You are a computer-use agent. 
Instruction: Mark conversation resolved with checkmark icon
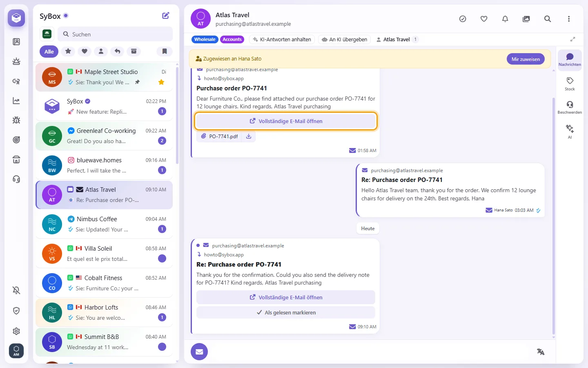463,19
